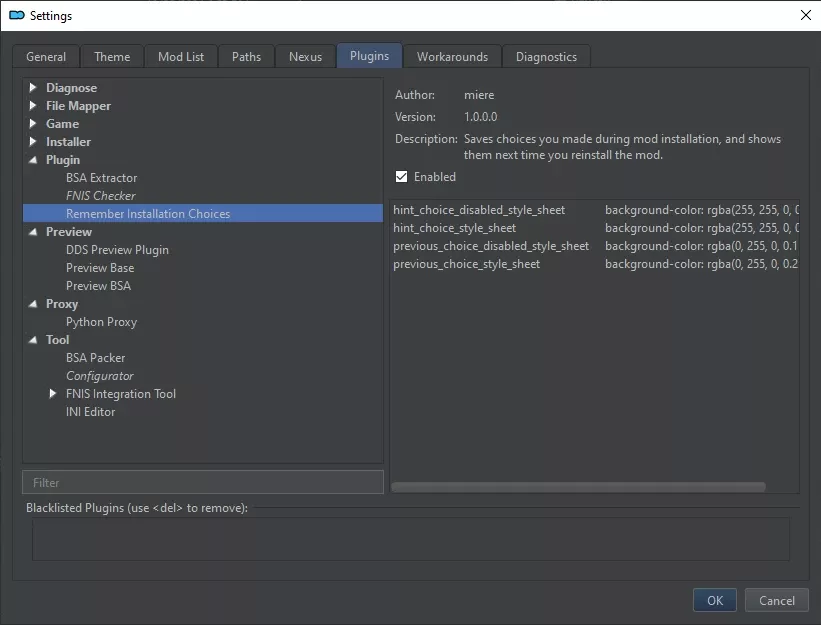Select Preview BSA plugin
Viewport: 821px width, 625px height.
click(x=98, y=286)
